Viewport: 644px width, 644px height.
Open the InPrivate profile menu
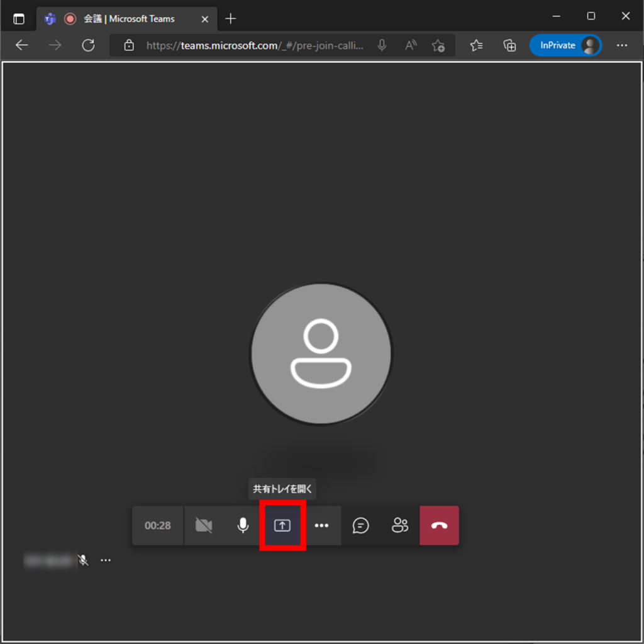[565, 45]
